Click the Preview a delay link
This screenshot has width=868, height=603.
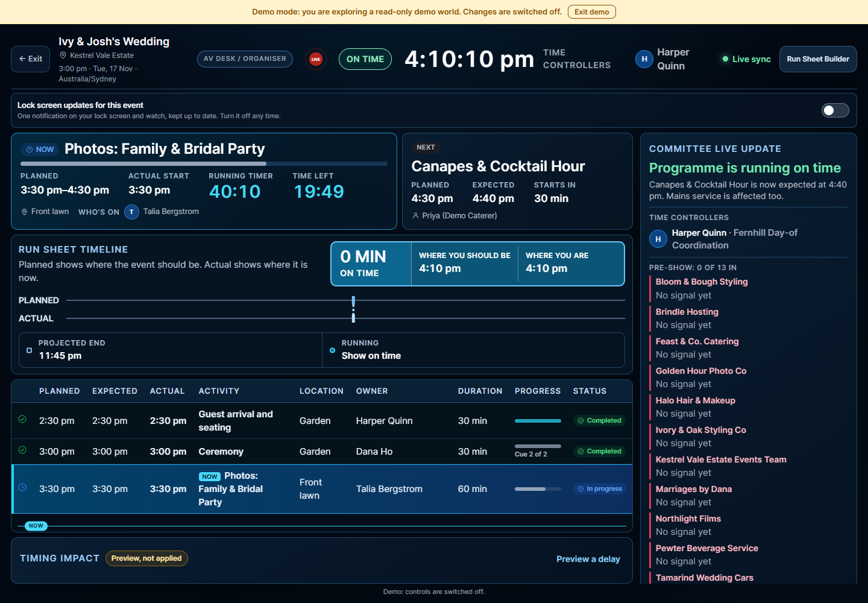[588, 559]
